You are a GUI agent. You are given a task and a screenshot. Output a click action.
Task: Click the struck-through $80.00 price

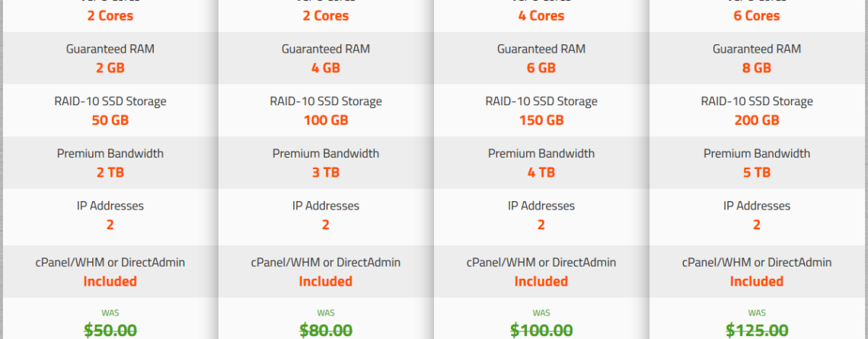tap(326, 331)
